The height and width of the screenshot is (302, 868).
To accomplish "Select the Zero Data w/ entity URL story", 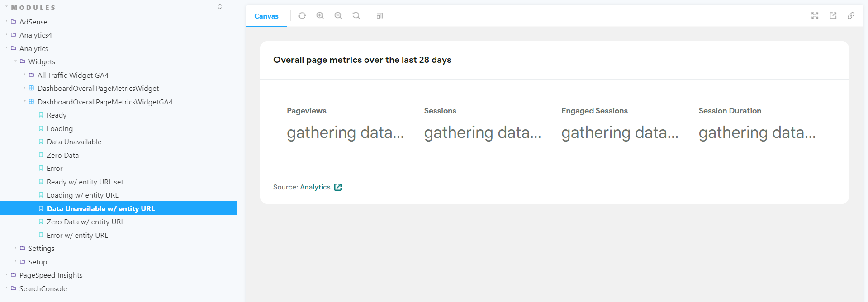I will tap(86, 222).
